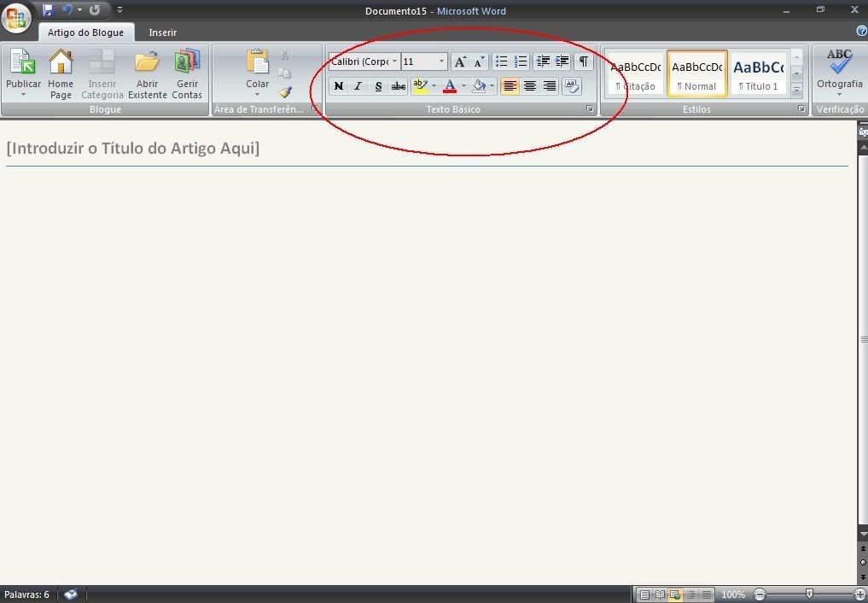Open the Inserir ribbon tab
Screen dimensions: 868x603
[163, 32]
